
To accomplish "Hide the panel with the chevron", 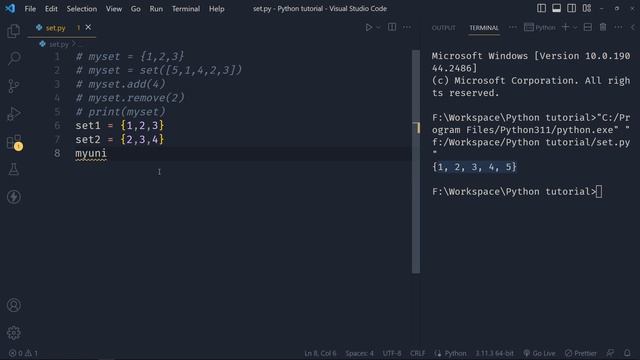I will coord(633,27).
